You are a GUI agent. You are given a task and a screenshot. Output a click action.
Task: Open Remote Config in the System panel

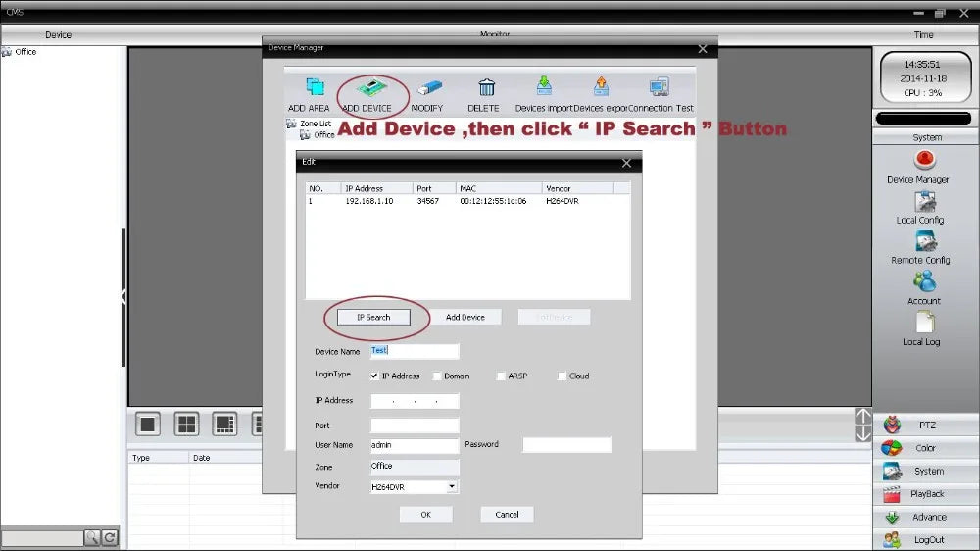click(924, 241)
